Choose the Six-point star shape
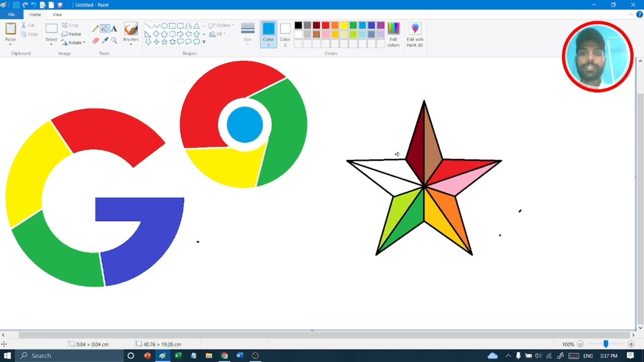The image size is (644, 362). pos(172,42)
